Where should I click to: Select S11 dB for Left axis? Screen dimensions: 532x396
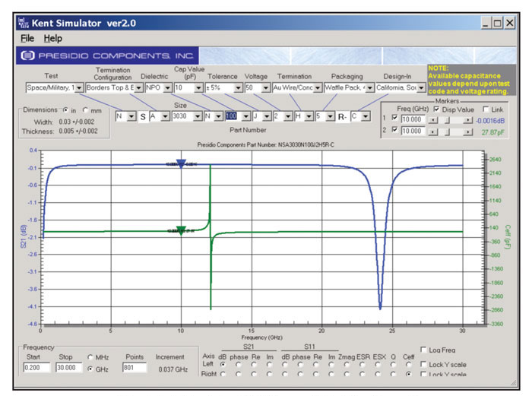tap(285, 364)
